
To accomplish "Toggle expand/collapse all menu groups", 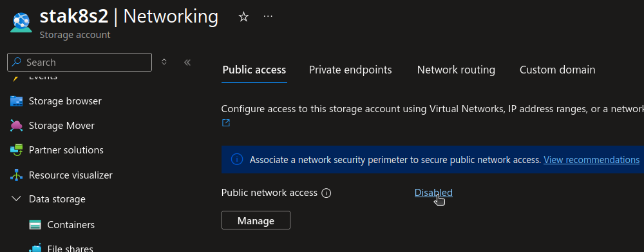I will [164, 62].
